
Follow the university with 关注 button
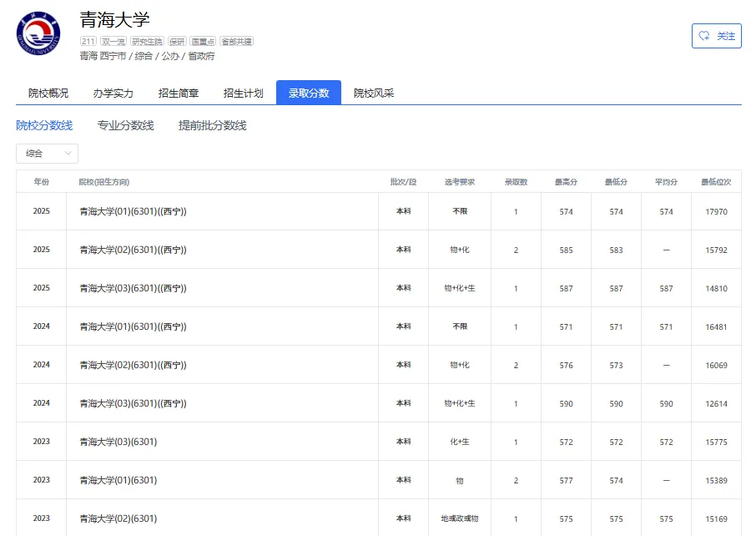(x=717, y=36)
